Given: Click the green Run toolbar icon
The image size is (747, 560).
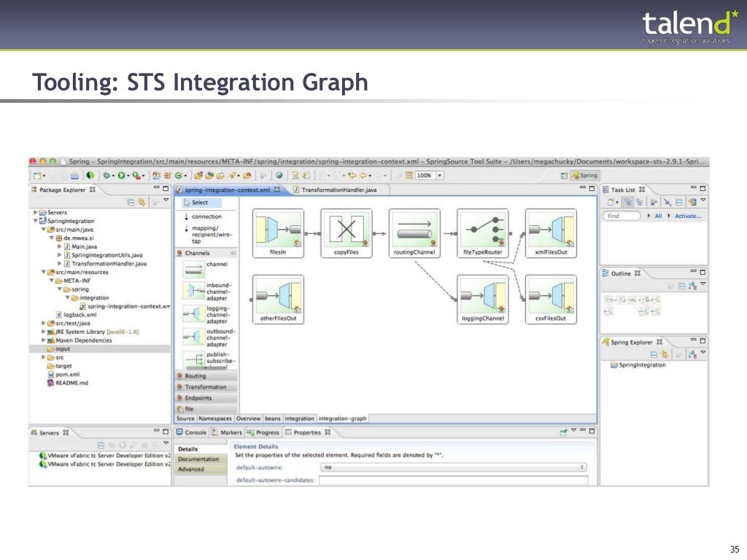Looking at the screenshot, I should (122, 176).
